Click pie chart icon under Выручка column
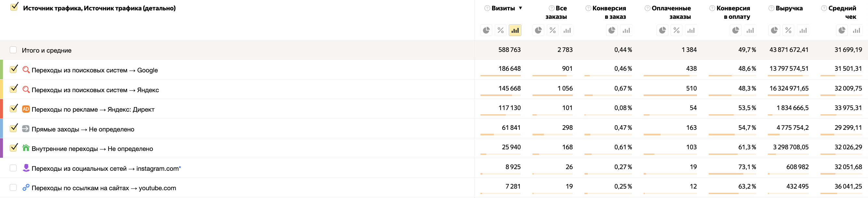The height and width of the screenshot is (198, 868). pos(774,31)
